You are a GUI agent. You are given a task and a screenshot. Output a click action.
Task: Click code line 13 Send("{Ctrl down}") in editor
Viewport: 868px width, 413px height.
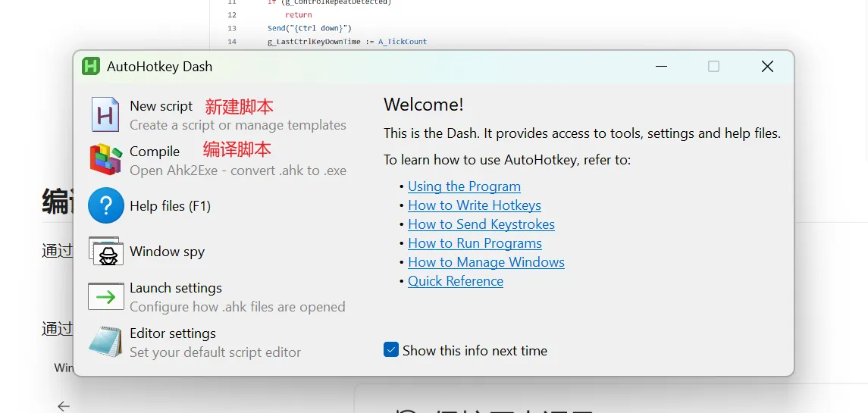click(309, 28)
